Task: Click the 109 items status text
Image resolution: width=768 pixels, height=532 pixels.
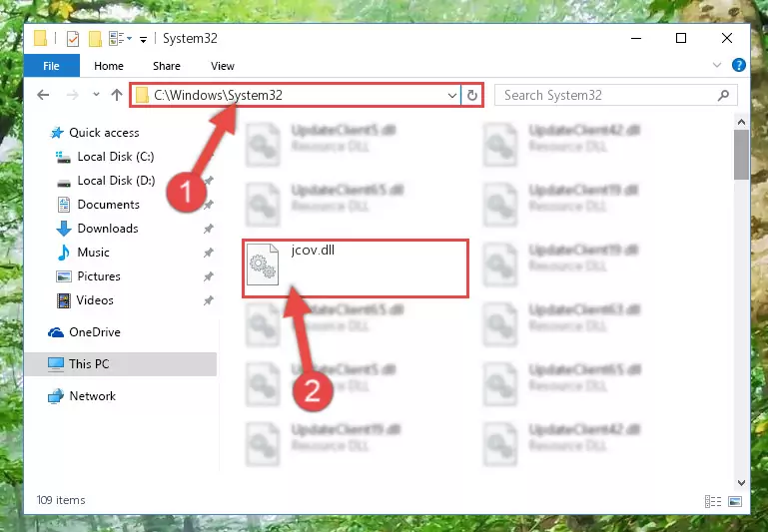Action: pos(61,500)
